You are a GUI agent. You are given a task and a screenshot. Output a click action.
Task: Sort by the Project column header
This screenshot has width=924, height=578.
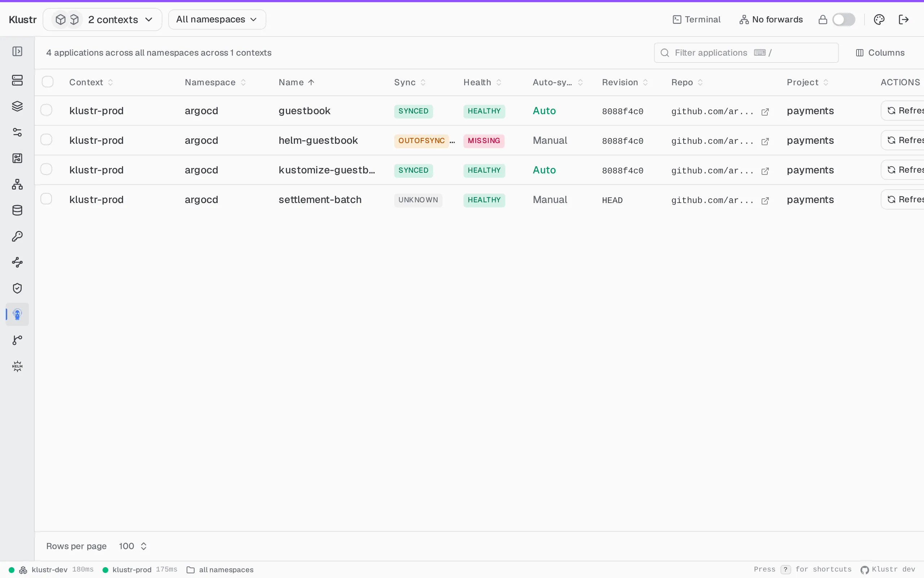pos(807,82)
